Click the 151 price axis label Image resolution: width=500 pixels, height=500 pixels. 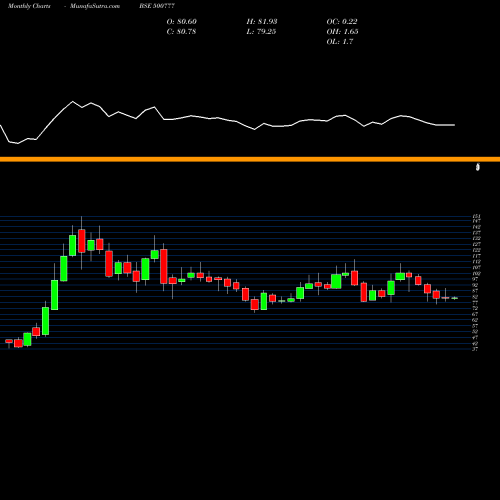pyautogui.click(x=476, y=216)
